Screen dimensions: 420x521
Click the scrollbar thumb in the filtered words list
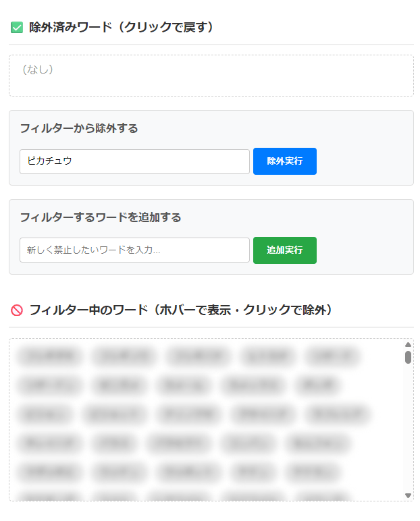[408, 357]
